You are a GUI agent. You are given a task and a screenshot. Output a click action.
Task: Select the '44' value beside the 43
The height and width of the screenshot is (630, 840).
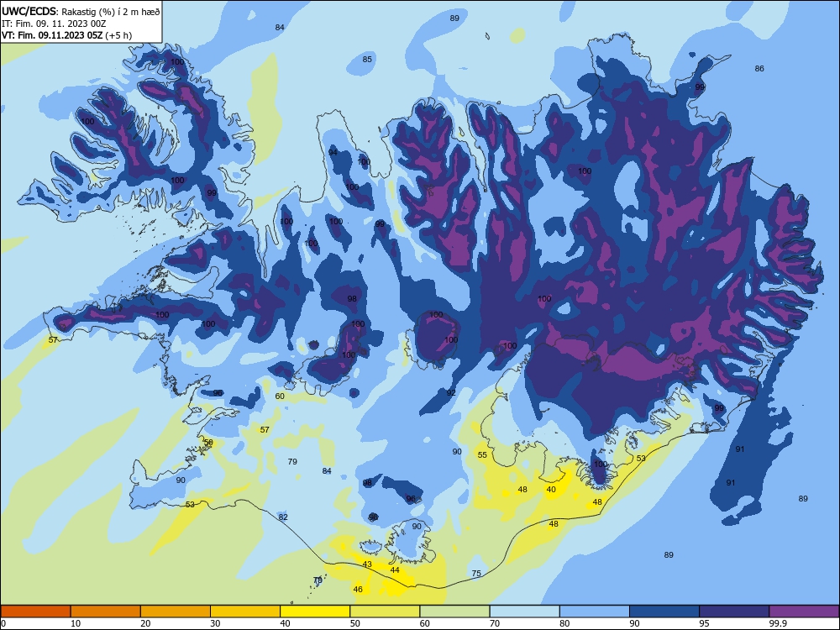395,570
